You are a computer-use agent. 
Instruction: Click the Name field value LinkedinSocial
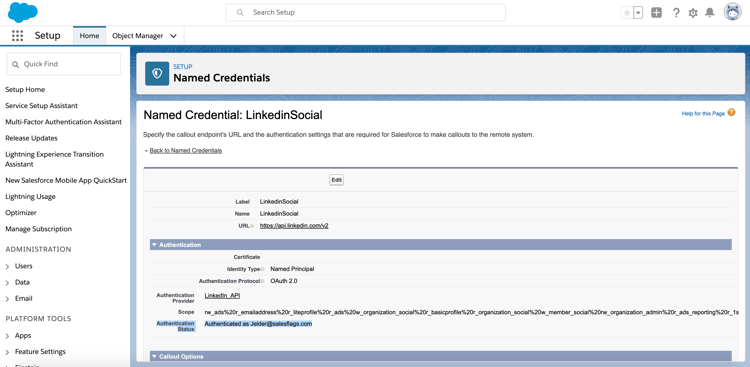279,214
